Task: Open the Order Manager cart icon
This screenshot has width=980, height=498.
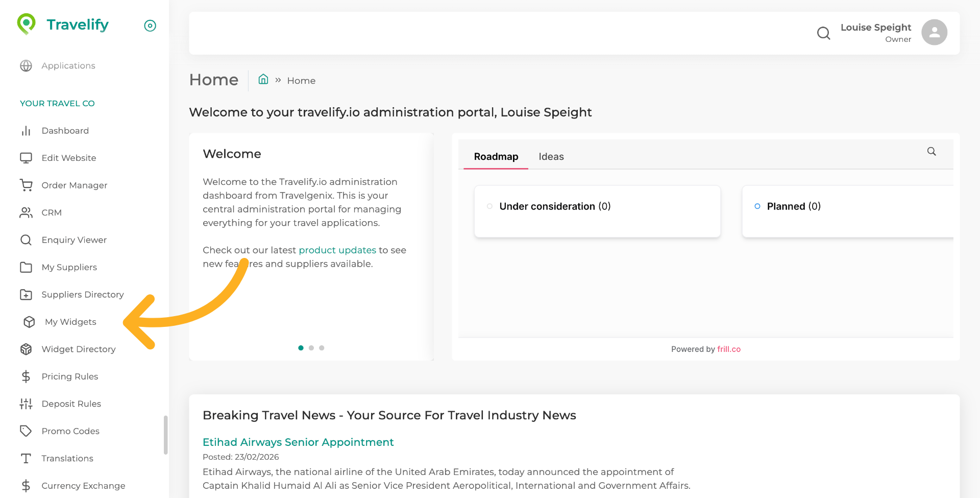Action: coord(26,185)
